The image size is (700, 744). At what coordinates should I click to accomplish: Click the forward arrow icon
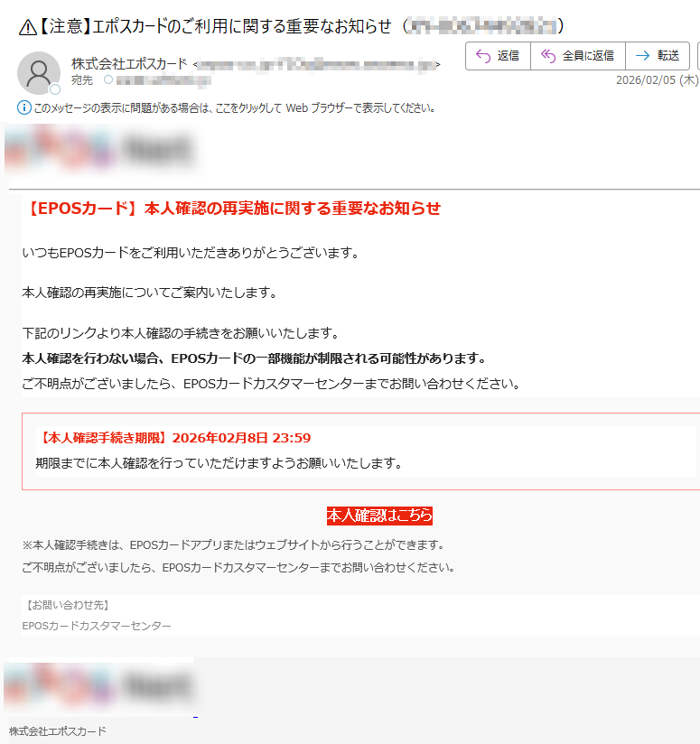coord(642,56)
